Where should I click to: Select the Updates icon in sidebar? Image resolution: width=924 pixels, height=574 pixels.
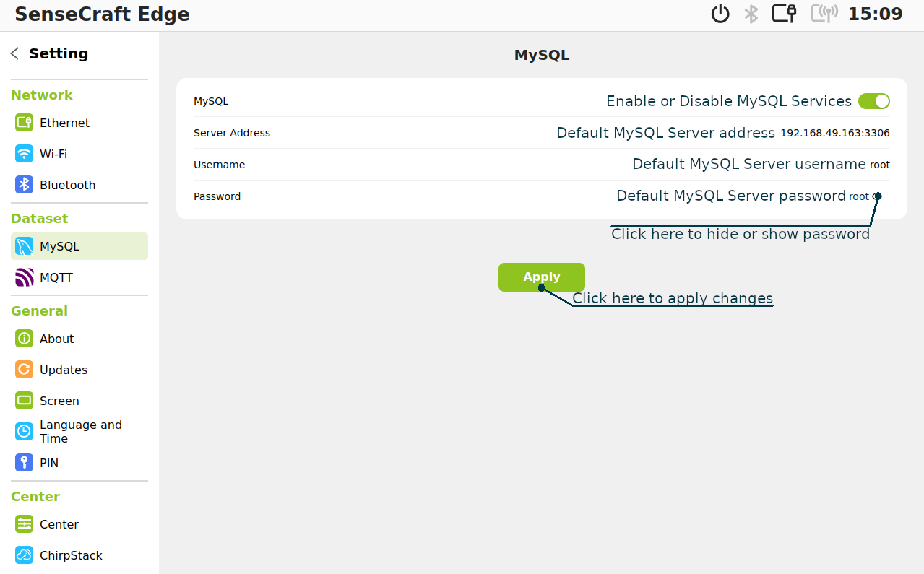pyautogui.click(x=24, y=370)
